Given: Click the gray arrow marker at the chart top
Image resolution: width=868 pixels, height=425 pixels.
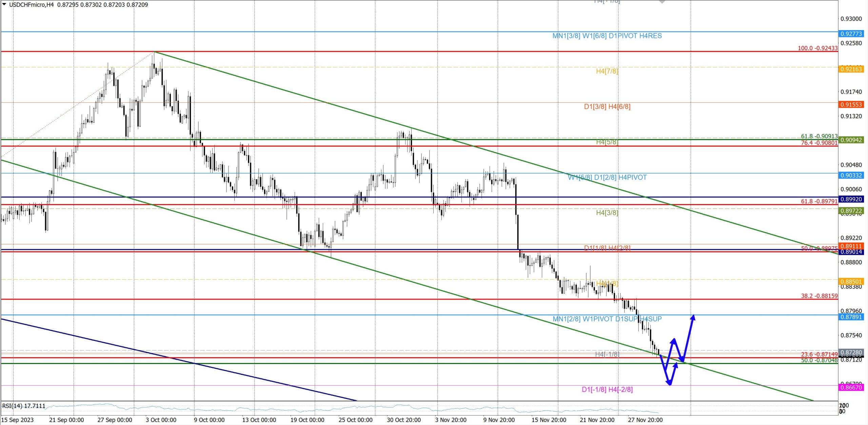Looking at the screenshot, I should (x=662, y=2).
